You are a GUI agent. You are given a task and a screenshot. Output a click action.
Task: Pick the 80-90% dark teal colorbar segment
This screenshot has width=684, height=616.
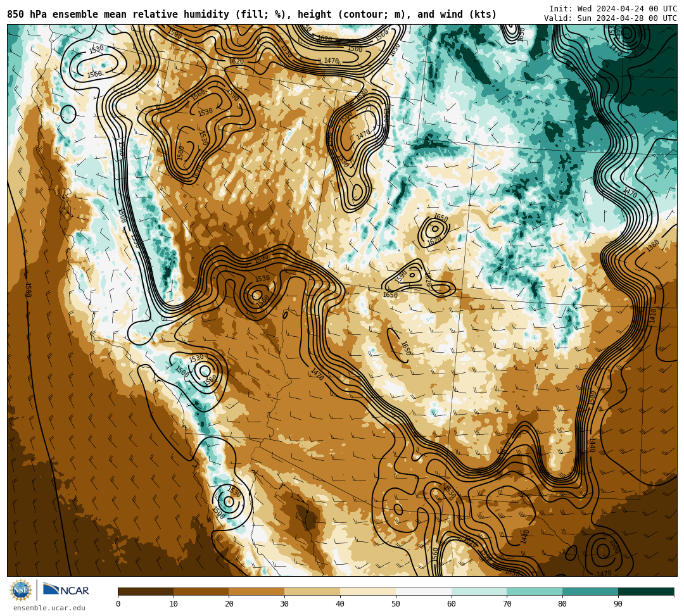click(x=590, y=591)
